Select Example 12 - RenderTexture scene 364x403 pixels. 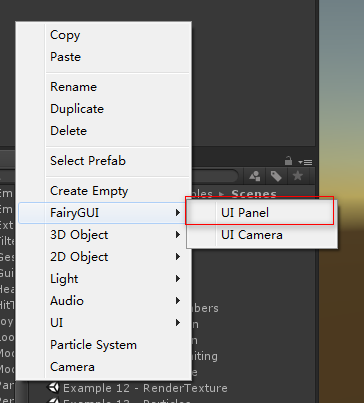(x=145, y=388)
